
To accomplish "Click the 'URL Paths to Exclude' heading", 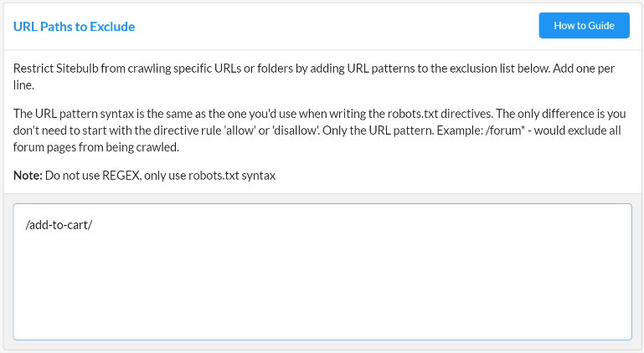I will click(74, 27).
